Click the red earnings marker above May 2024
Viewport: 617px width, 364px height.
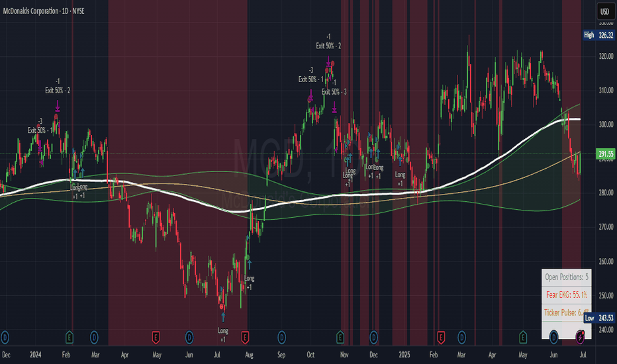point(156,338)
